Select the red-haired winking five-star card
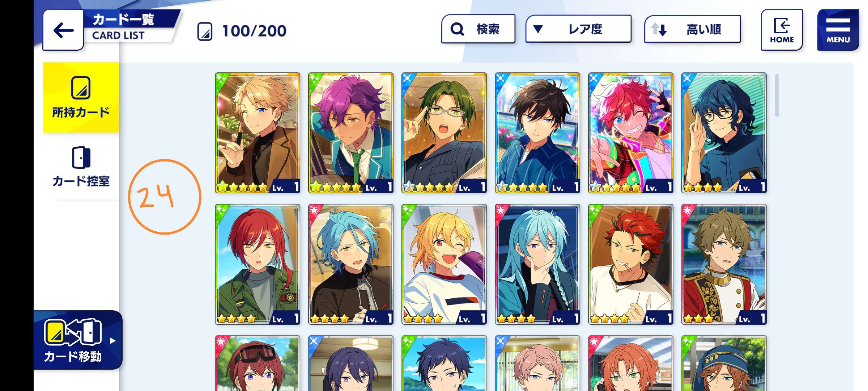 coord(631,133)
